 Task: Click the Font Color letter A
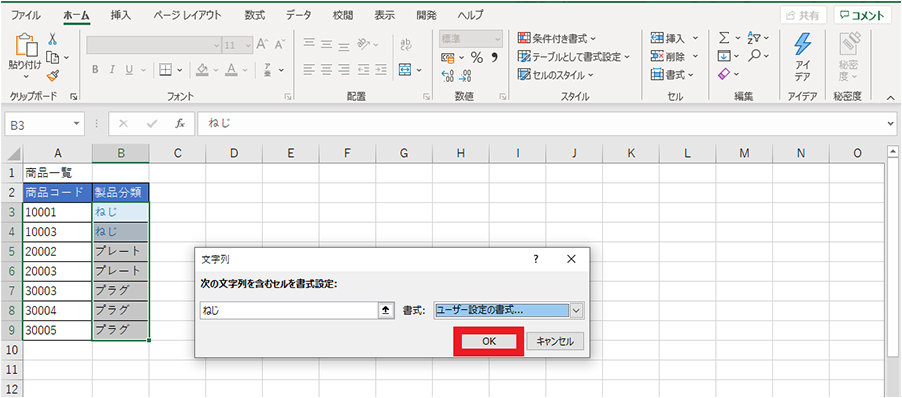click(231, 70)
